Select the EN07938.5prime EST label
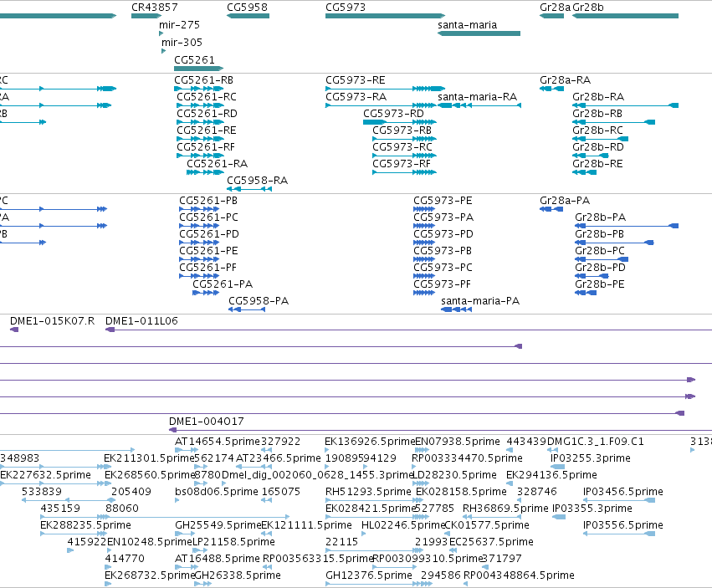Screen dimensions: 712x588 [x=458, y=442]
